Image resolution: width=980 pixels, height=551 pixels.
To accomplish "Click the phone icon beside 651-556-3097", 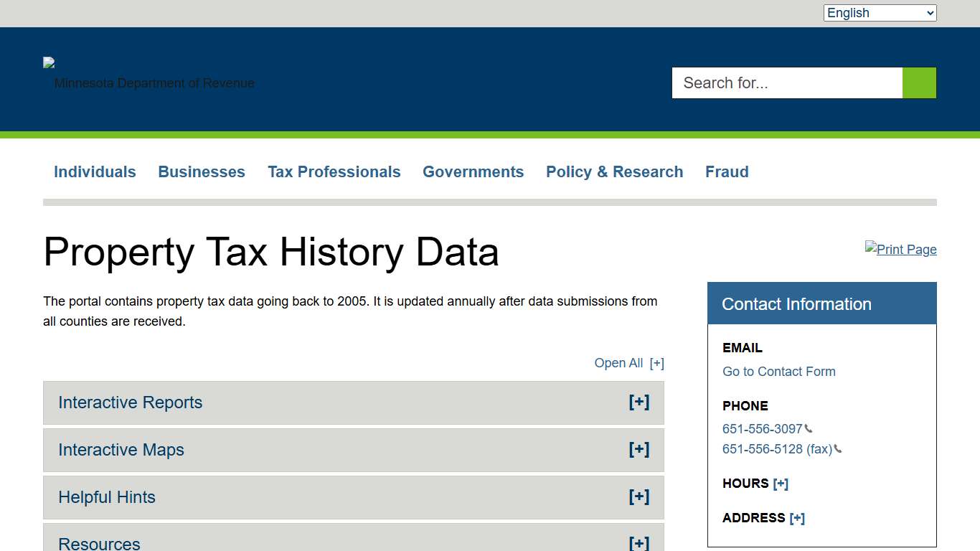I will coord(809,428).
